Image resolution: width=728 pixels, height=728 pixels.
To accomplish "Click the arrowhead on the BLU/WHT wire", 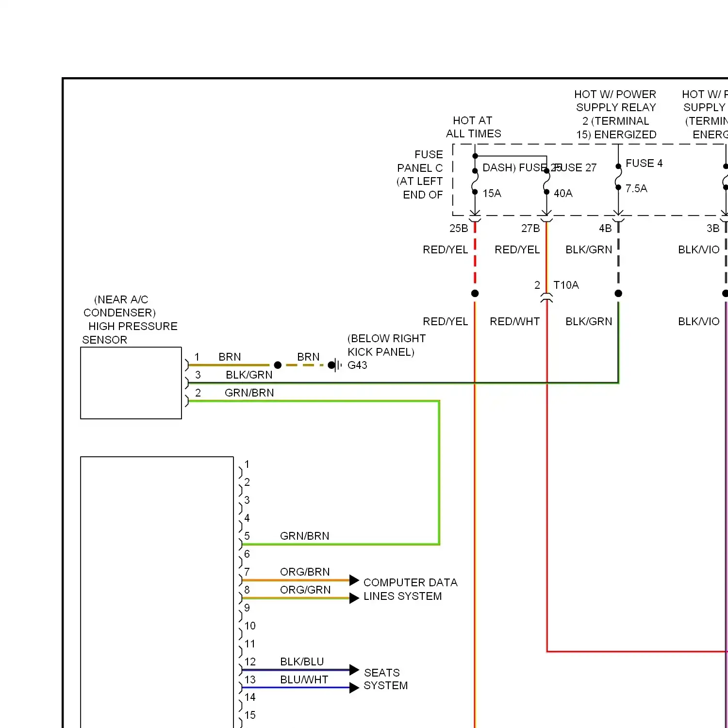I will [x=354, y=688].
